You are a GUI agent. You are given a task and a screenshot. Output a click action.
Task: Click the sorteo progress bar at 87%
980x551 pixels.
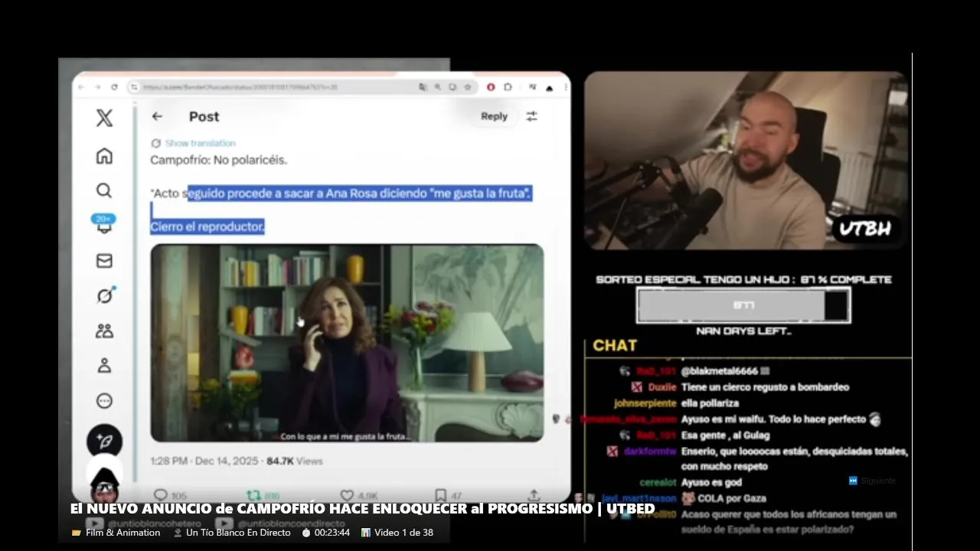[x=743, y=305]
